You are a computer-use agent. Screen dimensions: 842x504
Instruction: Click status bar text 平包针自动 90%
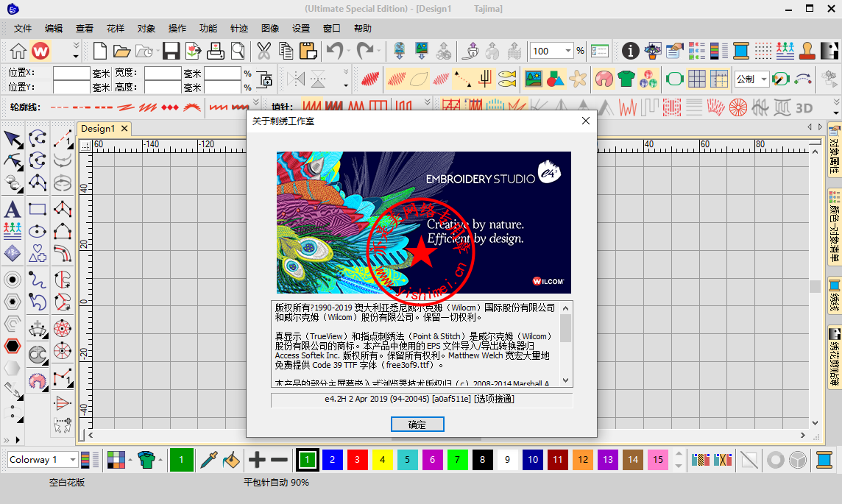tap(276, 483)
